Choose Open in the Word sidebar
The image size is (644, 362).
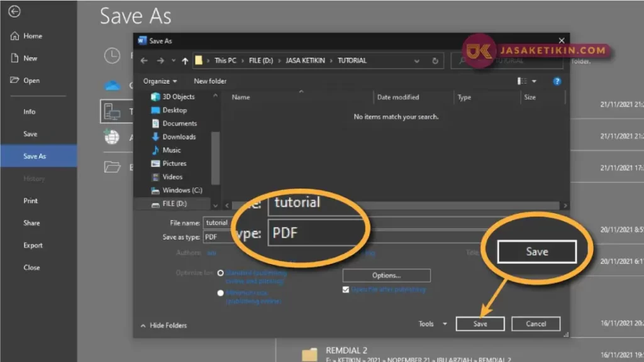pos(25,80)
